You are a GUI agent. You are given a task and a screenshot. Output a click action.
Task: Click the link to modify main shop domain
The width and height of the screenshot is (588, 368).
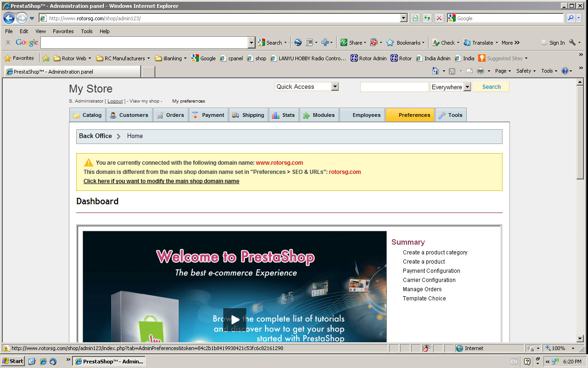161,181
